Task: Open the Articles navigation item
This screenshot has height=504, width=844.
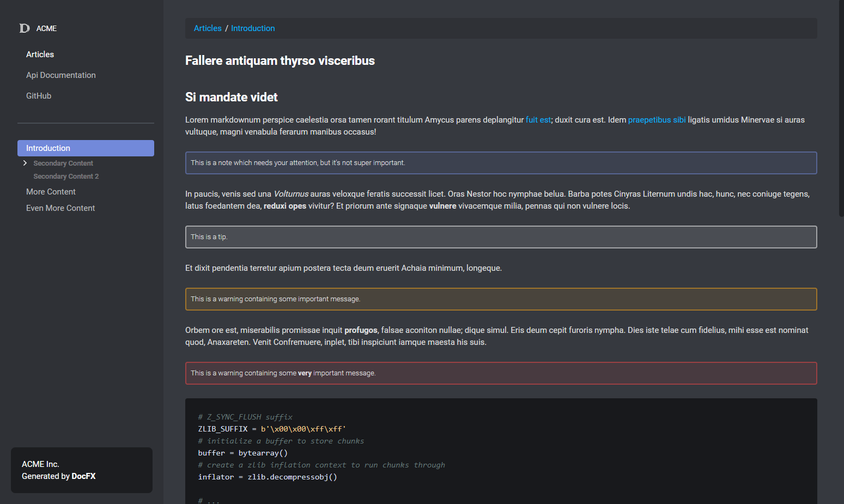Action: click(x=40, y=54)
